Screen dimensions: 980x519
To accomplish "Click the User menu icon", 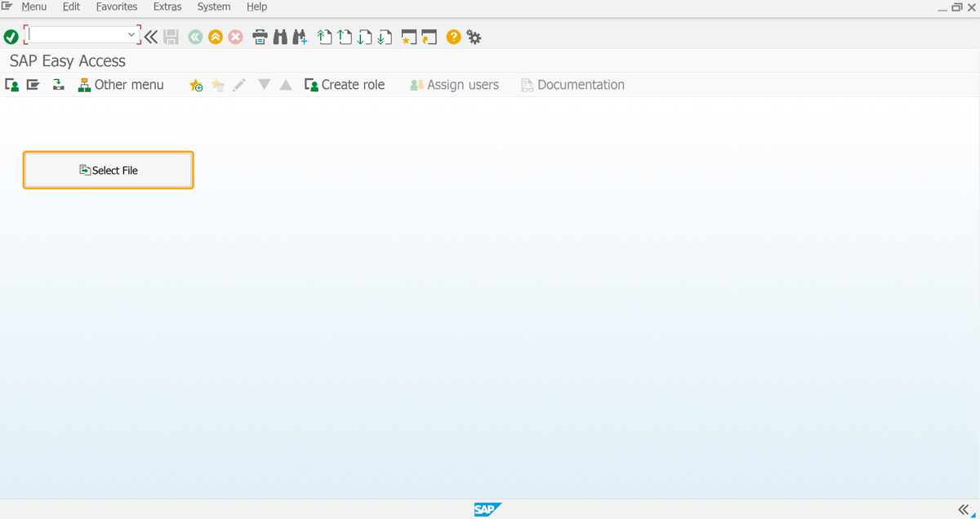I will coord(12,85).
